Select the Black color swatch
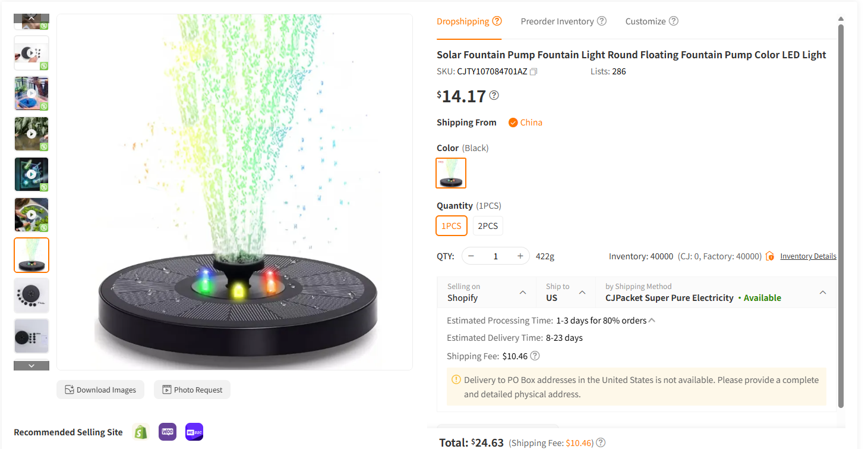868x449 pixels. point(451,173)
